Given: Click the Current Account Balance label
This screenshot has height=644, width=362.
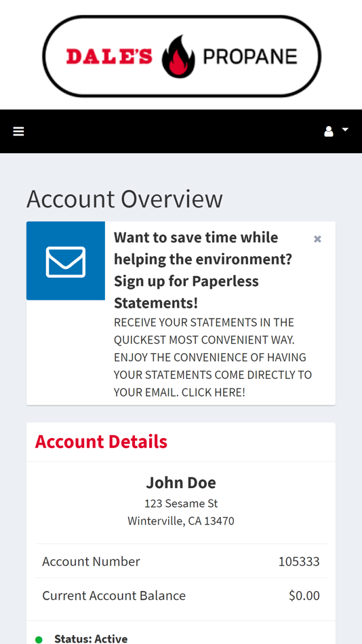Looking at the screenshot, I should (x=114, y=596).
